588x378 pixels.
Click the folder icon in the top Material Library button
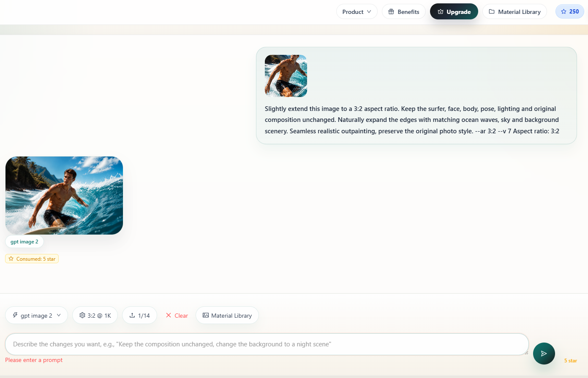492,12
